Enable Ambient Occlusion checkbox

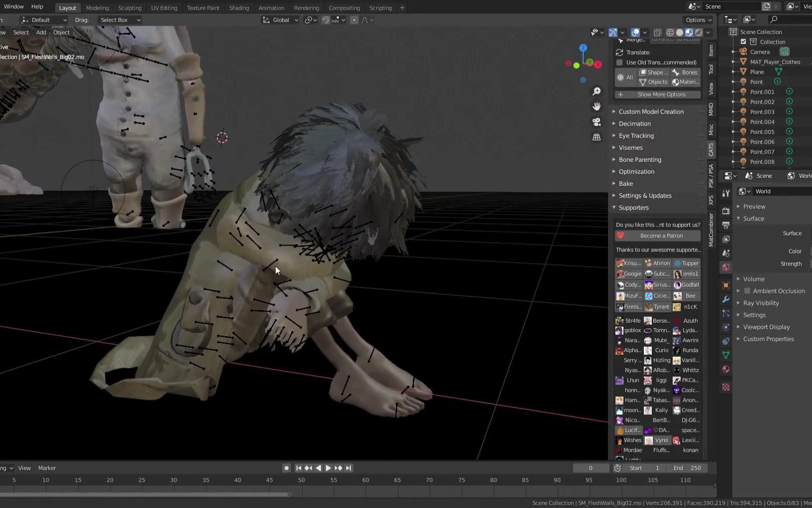(747, 291)
